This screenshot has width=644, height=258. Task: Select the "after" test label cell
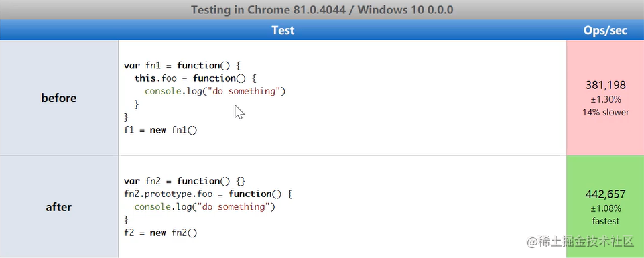tap(59, 207)
